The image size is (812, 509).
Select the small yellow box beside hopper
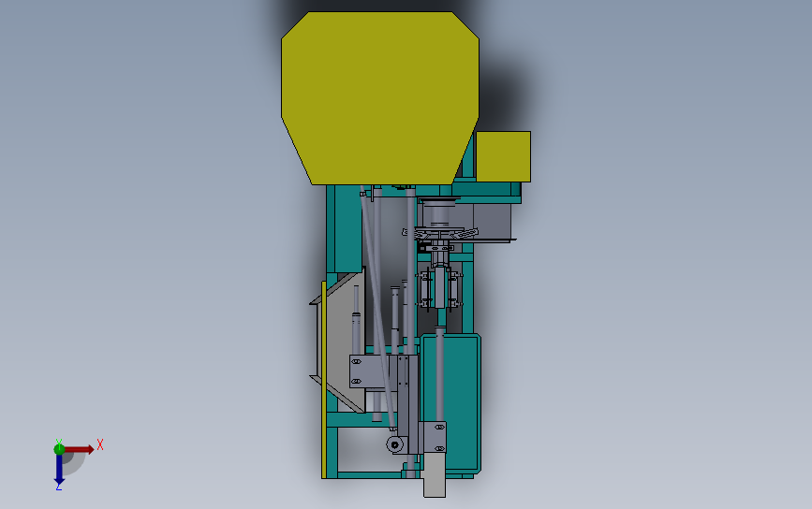pyautogui.click(x=503, y=157)
